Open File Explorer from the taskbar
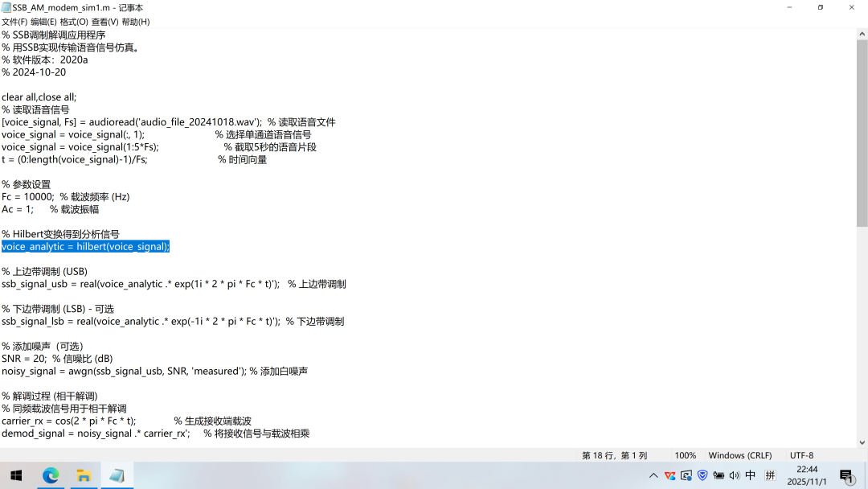This screenshot has height=489, width=868. point(84,475)
